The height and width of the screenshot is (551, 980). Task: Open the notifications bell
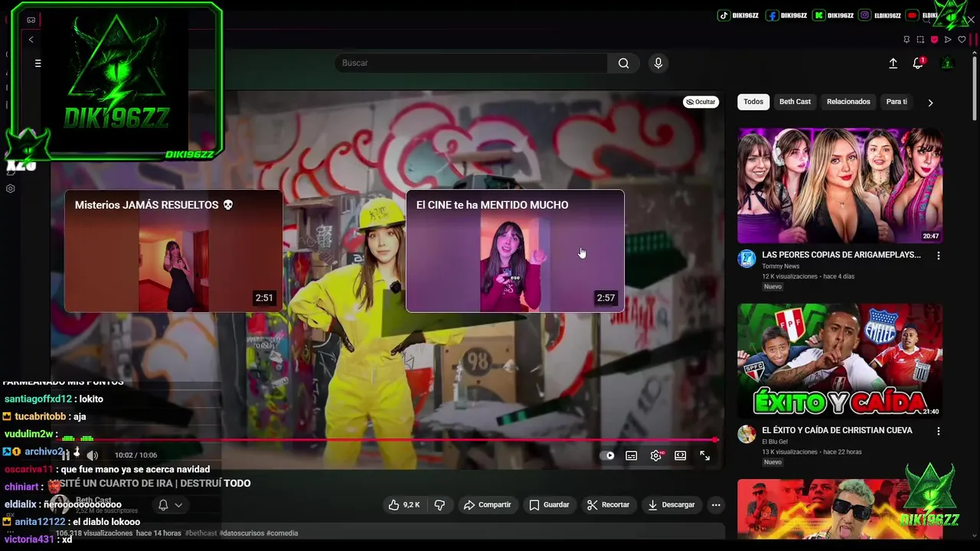[918, 64]
